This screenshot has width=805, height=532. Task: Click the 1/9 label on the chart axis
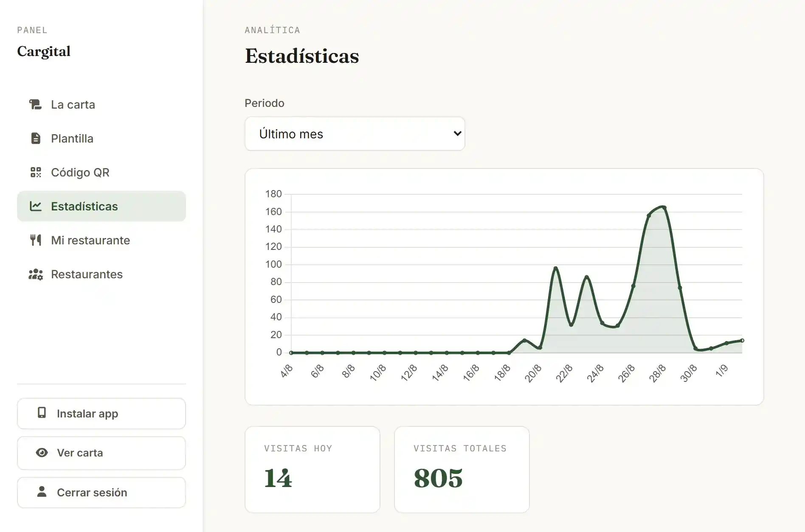click(722, 370)
